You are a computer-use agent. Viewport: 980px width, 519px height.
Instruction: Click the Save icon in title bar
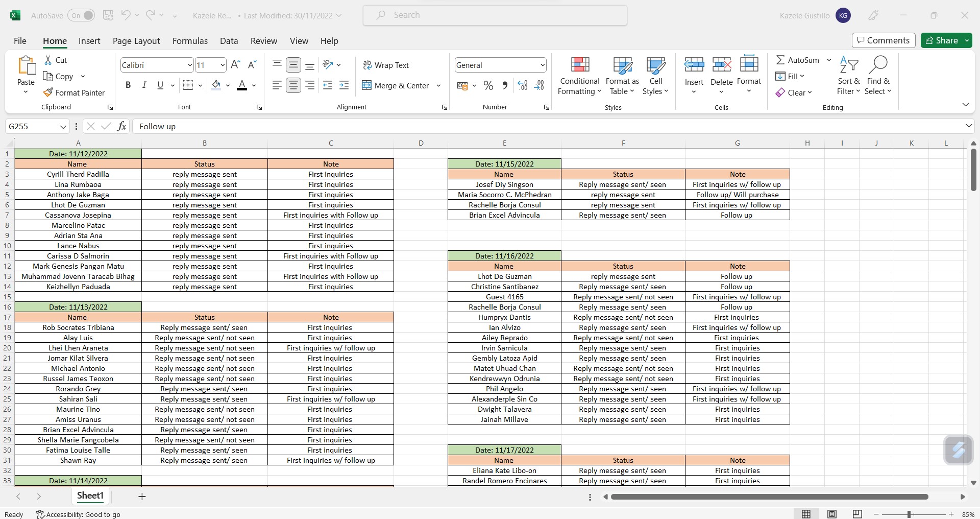[108, 15]
